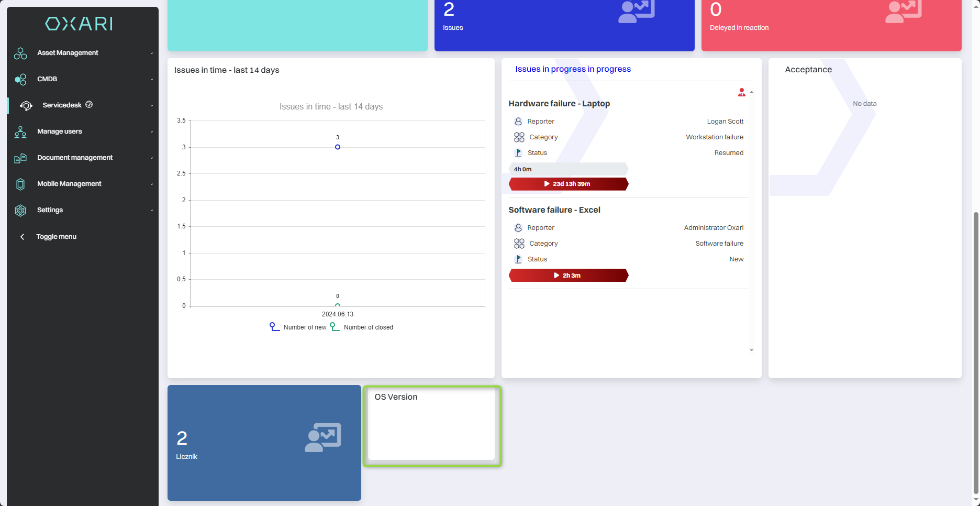Click the Mobile Management icon

pyautogui.click(x=20, y=184)
